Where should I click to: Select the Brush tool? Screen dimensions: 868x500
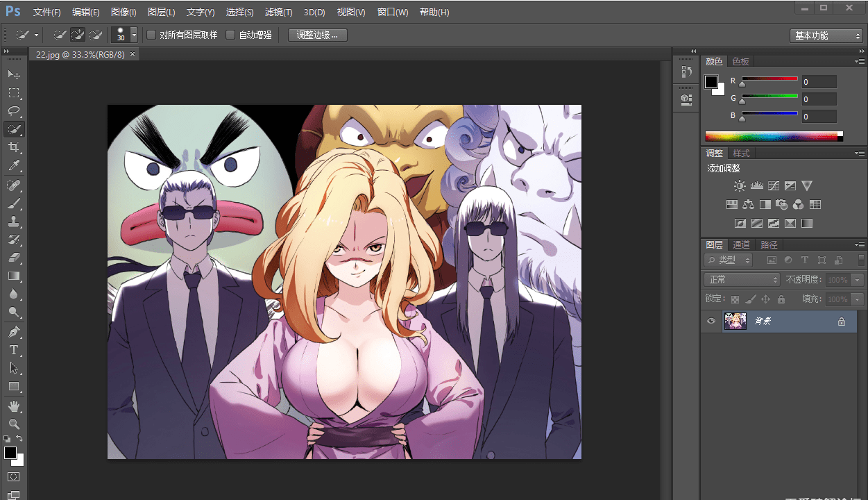click(14, 203)
